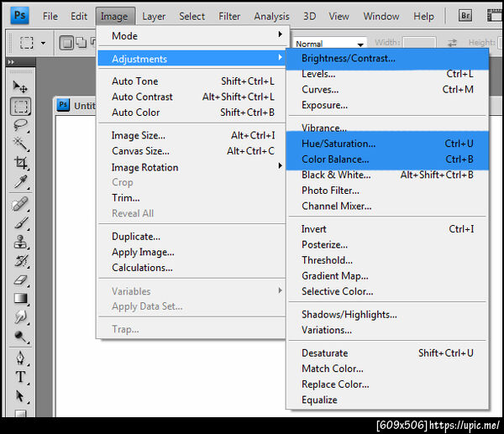Choose Curves adjustment

387,89
